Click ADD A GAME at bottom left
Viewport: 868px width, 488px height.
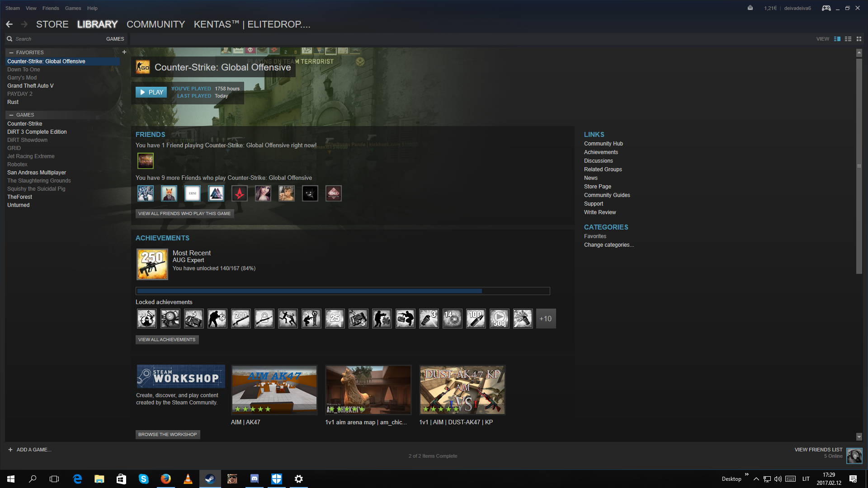[x=29, y=450]
